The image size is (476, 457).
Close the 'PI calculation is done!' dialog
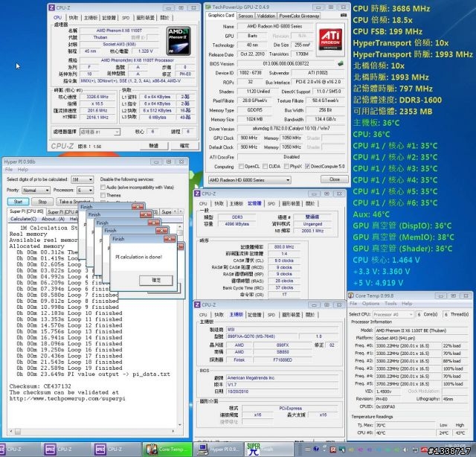(170, 239)
